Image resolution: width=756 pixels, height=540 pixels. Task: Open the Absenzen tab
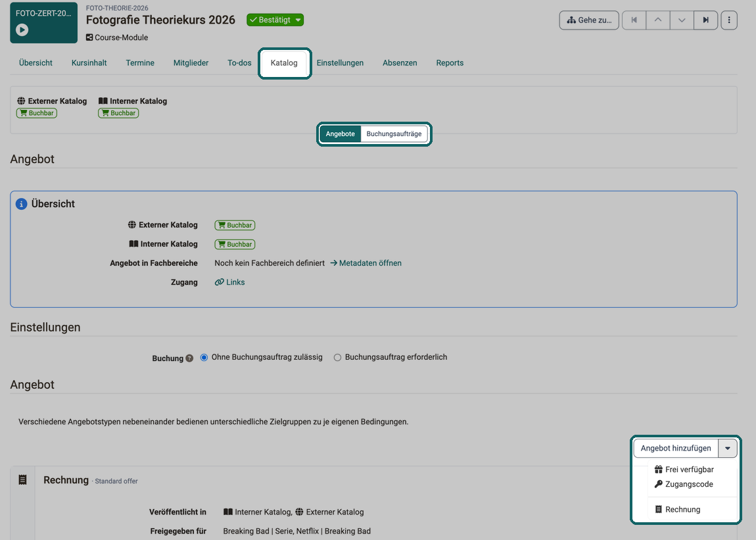pos(400,62)
